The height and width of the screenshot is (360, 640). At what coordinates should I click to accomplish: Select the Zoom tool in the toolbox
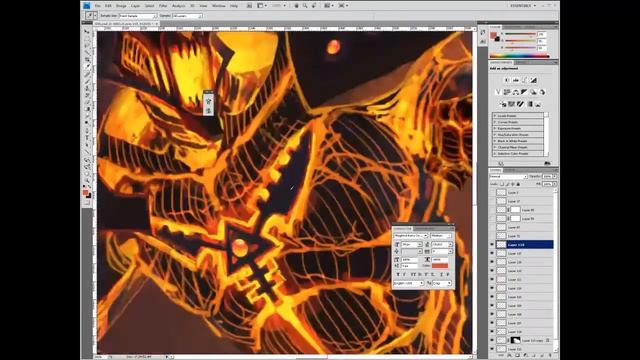pyautogui.click(x=87, y=180)
